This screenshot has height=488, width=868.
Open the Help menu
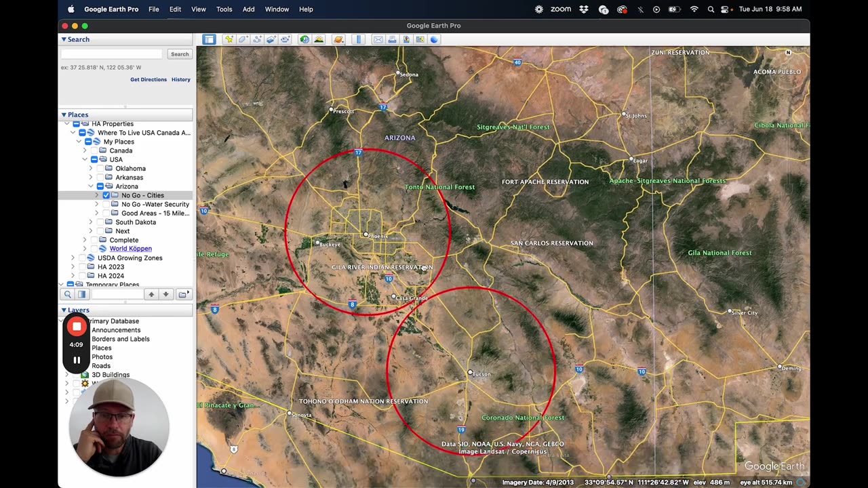[306, 9]
